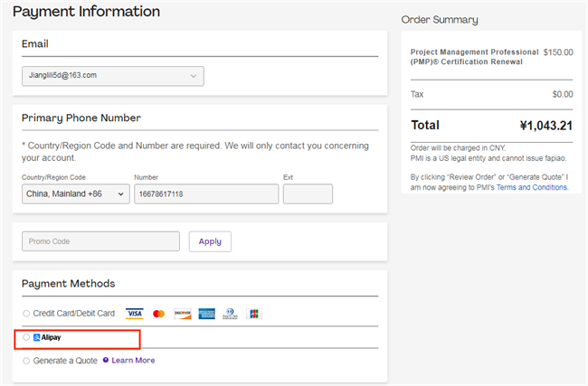Open the Learn More link

(133, 361)
